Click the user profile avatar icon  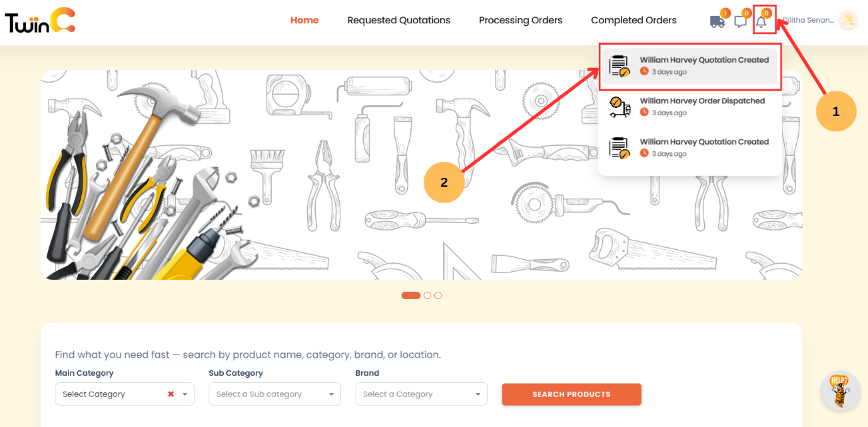click(x=848, y=21)
